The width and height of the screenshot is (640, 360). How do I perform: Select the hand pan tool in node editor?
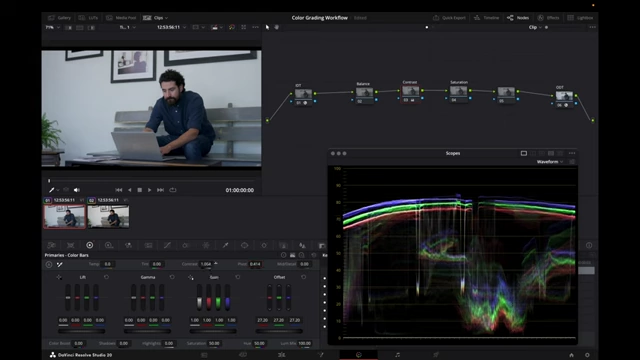coord(277,27)
